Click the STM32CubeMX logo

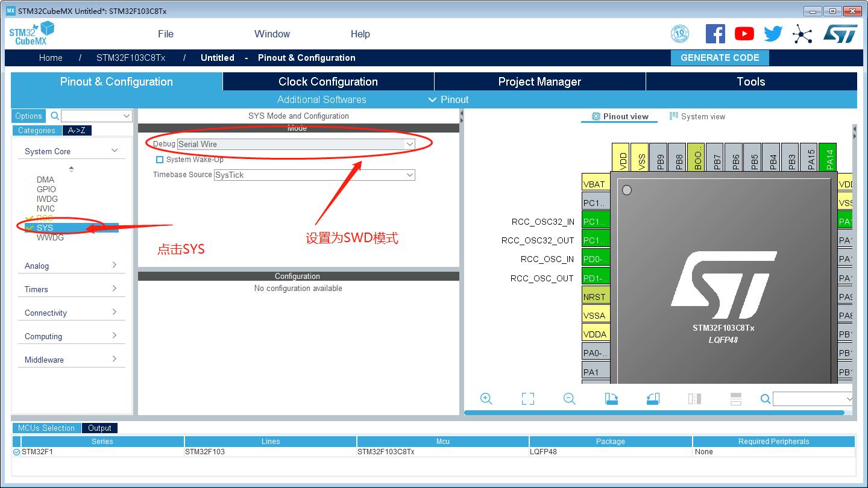31,33
